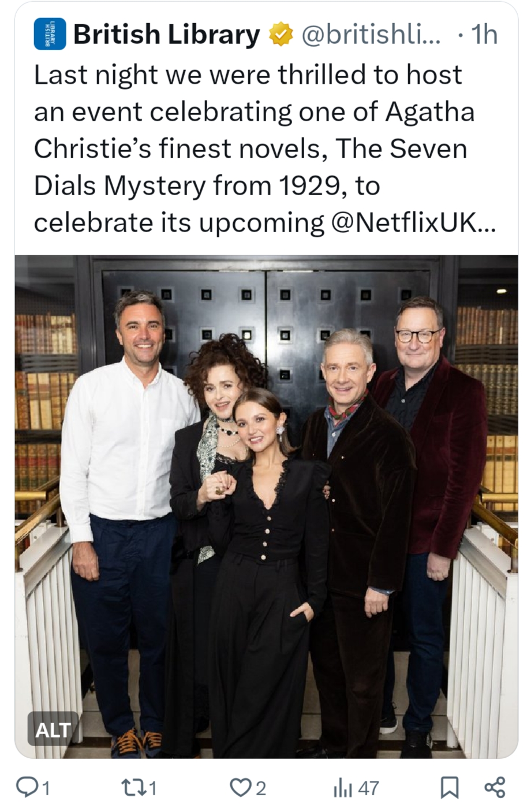Share the post via share icon

click(495, 787)
